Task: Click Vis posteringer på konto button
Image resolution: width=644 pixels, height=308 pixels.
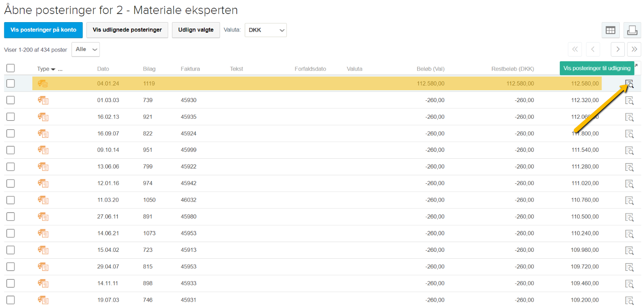Action: (43, 30)
